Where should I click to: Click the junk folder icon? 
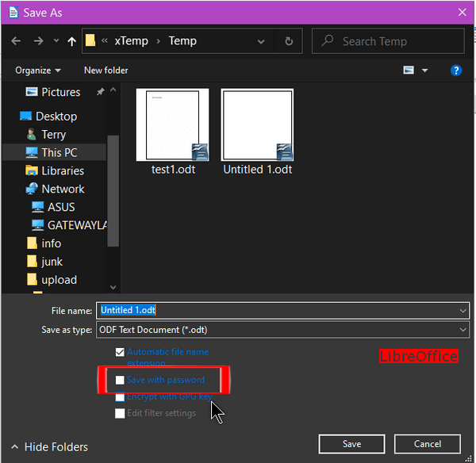[x=32, y=262]
